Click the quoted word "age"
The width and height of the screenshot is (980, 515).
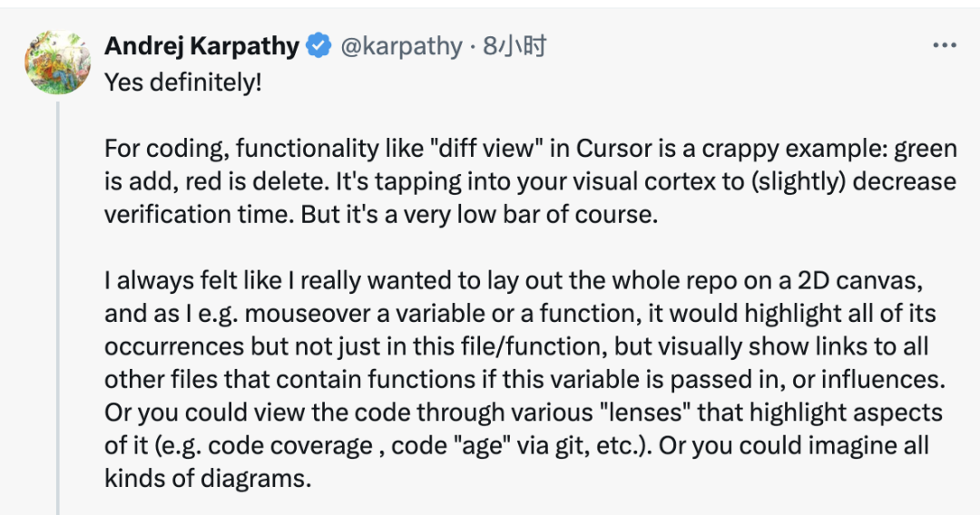483,446
